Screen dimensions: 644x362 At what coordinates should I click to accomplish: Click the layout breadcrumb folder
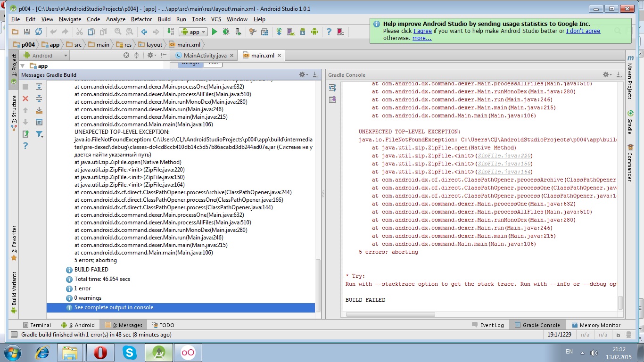click(x=150, y=45)
